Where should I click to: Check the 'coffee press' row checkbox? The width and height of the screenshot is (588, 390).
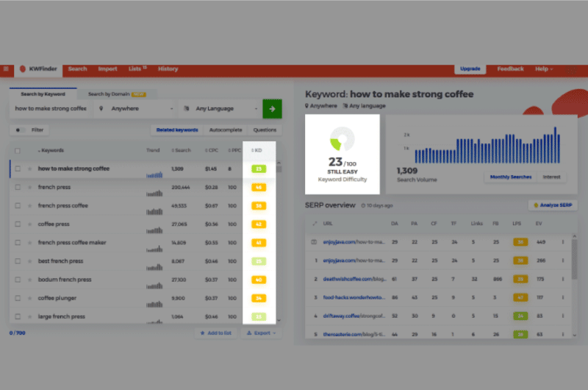click(x=18, y=224)
